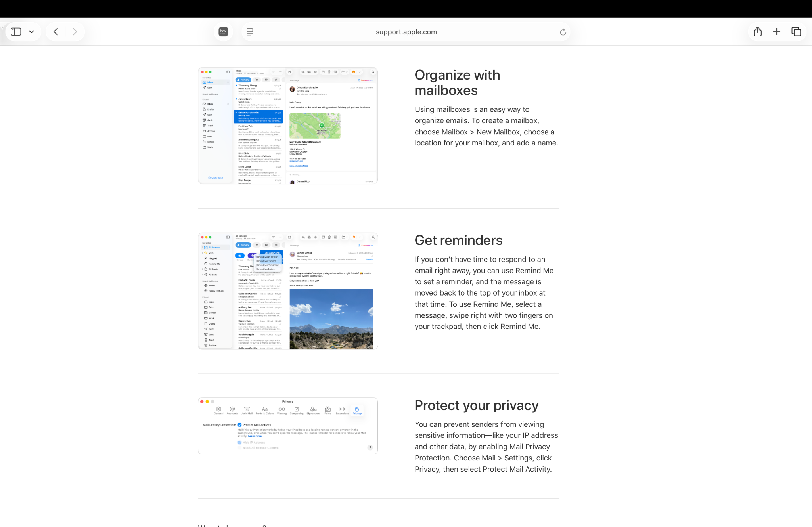Open the Share sheet button
The image size is (812, 527).
click(758, 32)
